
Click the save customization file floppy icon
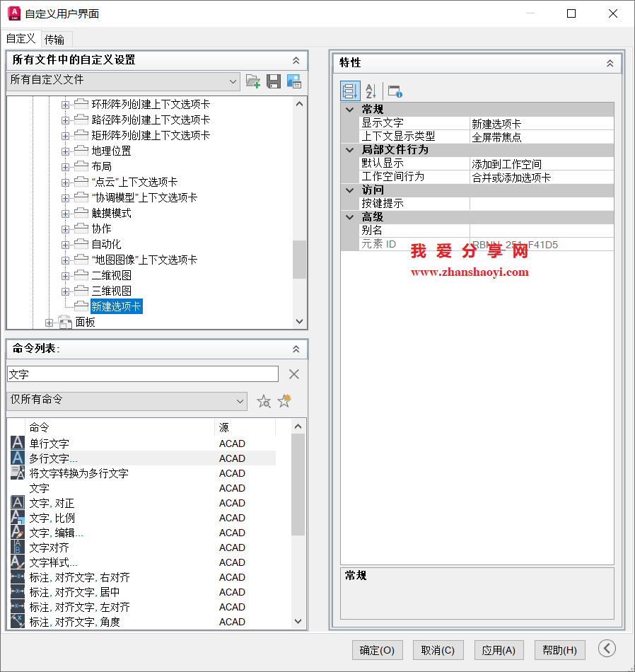(x=273, y=81)
